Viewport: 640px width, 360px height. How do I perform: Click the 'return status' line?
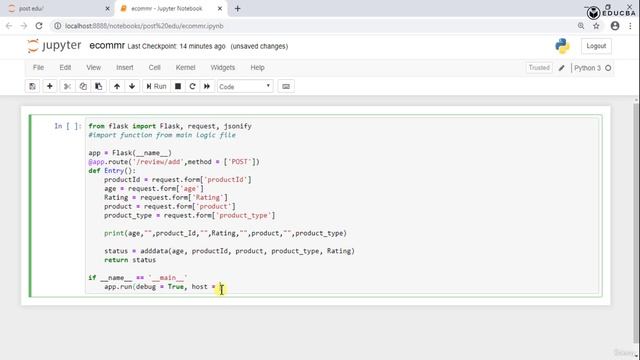[130, 260]
